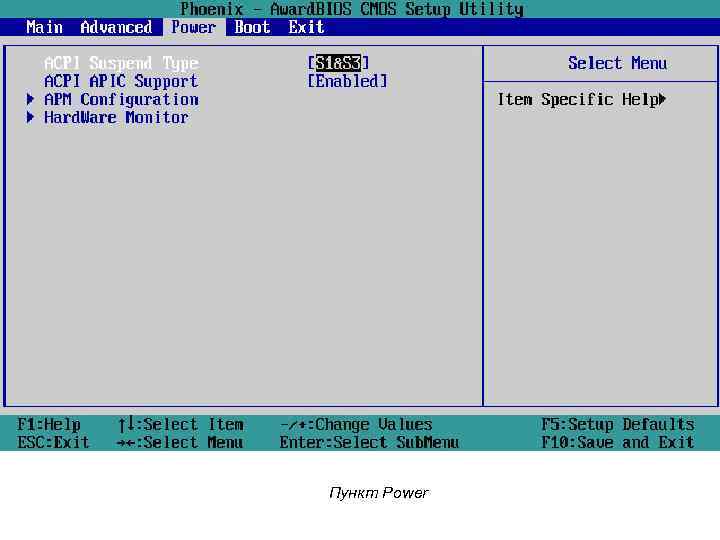Screen dimensions: 720x540
Task: Click the ESC:Exit hint
Action: pos(53,443)
